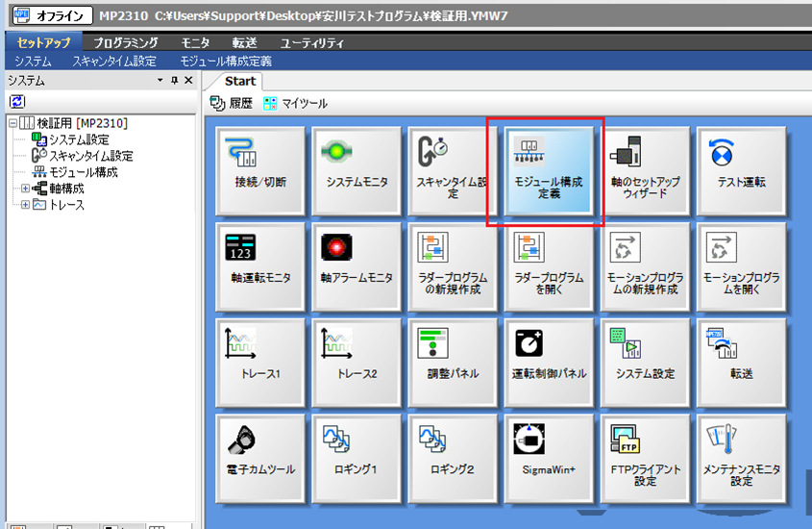The height and width of the screenshot is (529, 812).
Task: Open the システムモニタ tile
Action: [x=357, y=170]
